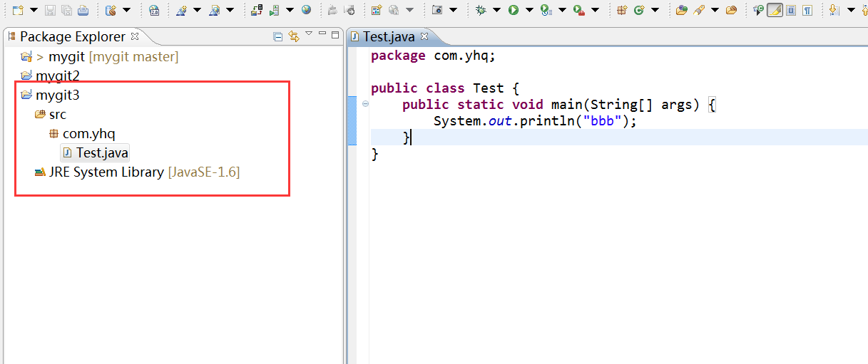The width and height of the screenshot is (868, 364).
Task: Open the Run configurations dropdown arrow
Action: (x=529, y=10)
